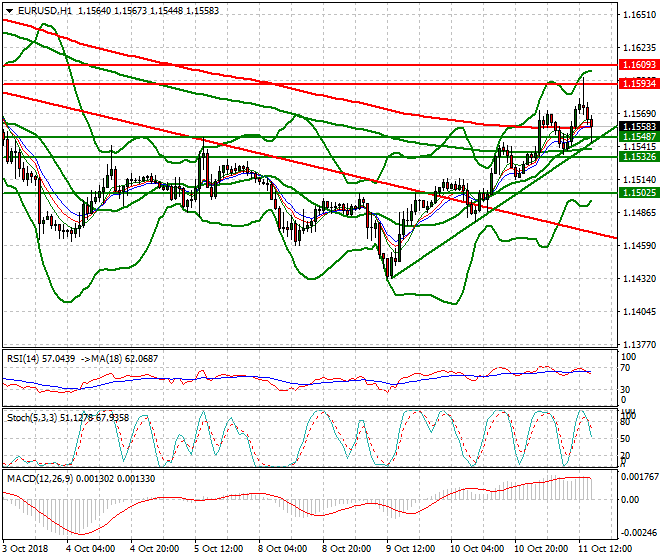The image size is (660, 560).
Task: Select the red 1.16093 price level label
Action: coord(639,65)
